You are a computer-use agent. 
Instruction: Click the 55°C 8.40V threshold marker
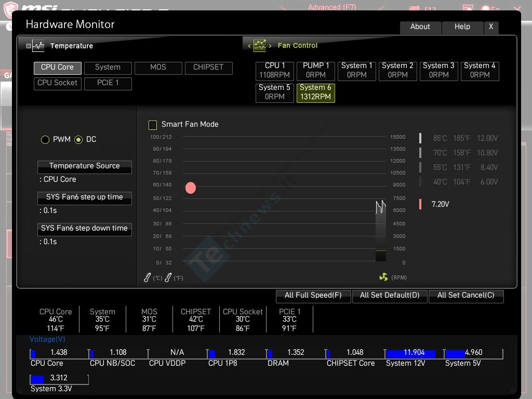point(420,167)
